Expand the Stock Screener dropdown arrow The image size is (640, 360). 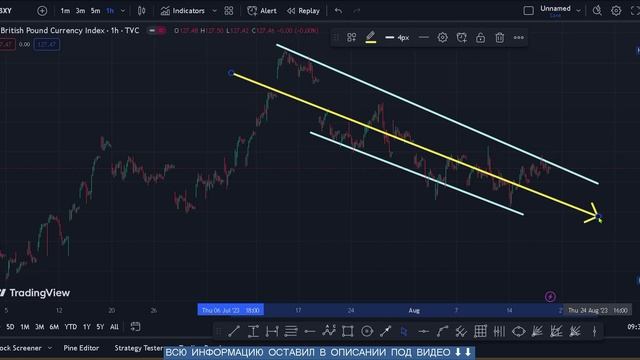pyautogui.click(x=50, y=348)
